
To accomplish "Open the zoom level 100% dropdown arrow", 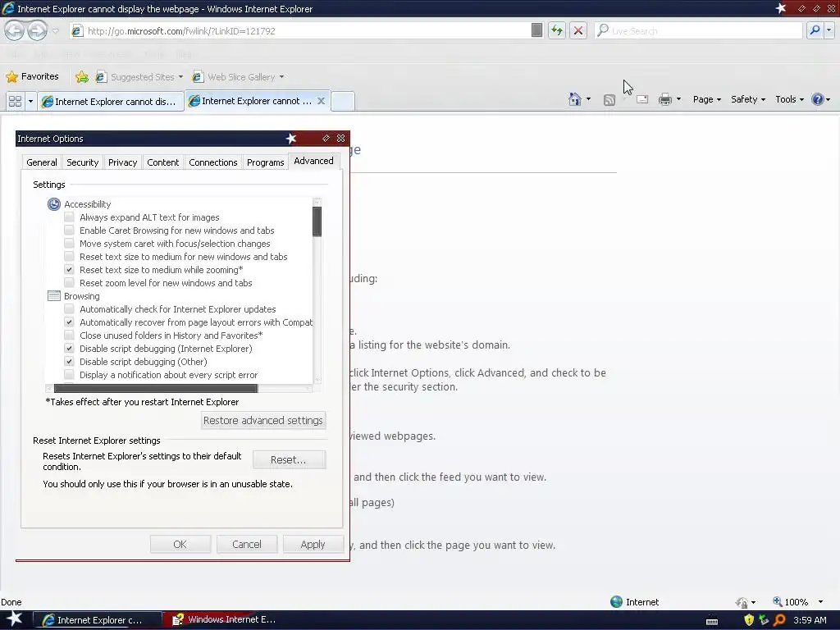I will click(820, 602).
